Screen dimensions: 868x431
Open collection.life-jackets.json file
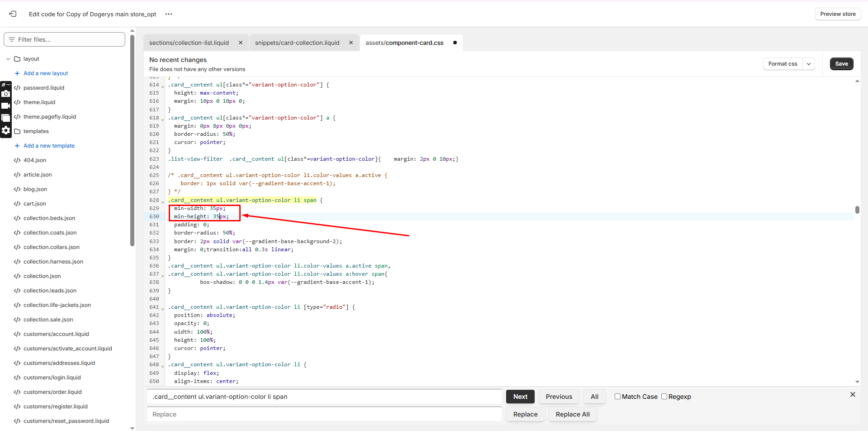[x=57, y=305]
